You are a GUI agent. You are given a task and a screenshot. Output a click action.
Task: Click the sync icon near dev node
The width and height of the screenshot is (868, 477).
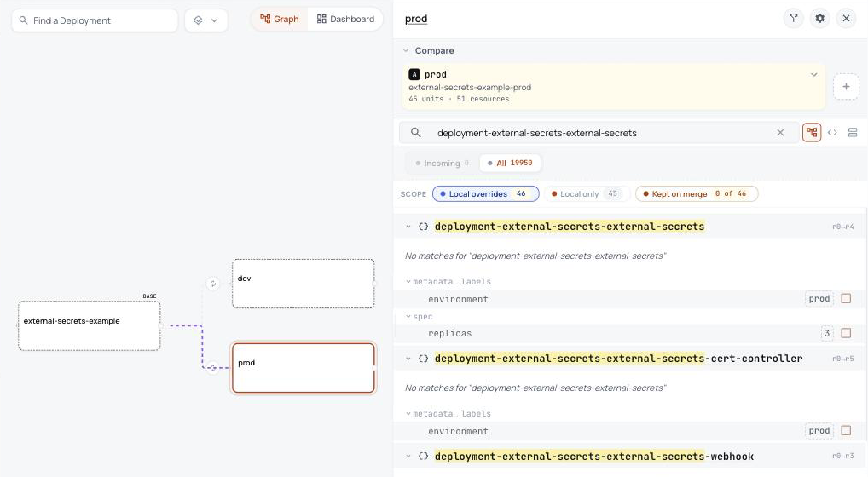pos(213,284)
